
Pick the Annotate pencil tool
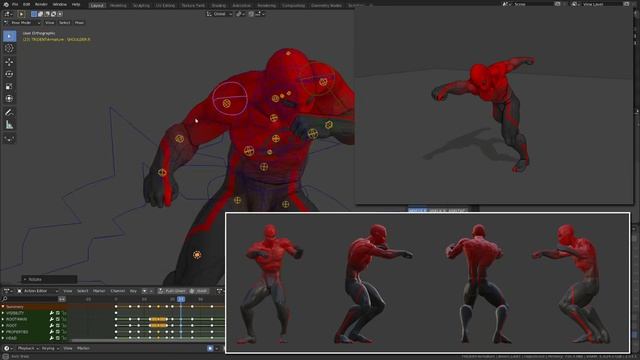click(x=9, y=113)
